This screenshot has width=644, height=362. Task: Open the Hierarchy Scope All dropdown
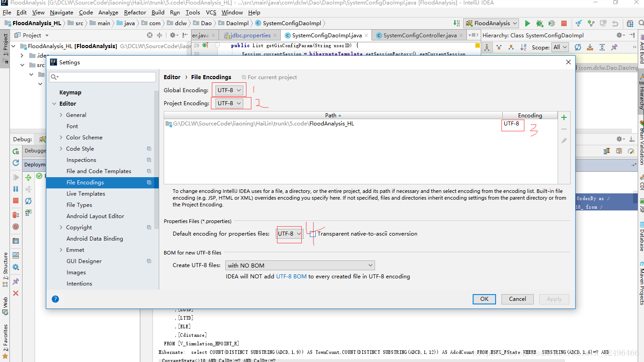tap(560, 47)
